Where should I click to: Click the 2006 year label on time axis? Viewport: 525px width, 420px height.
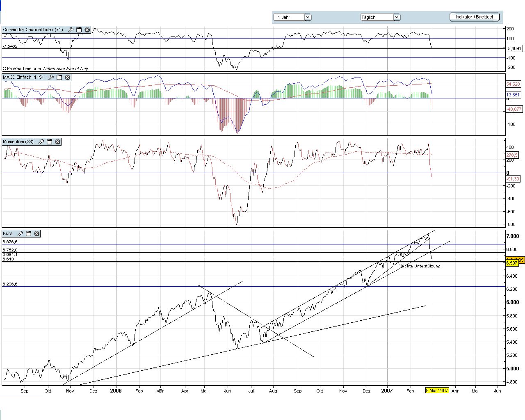pyautogui.click(x=116, y=391)
